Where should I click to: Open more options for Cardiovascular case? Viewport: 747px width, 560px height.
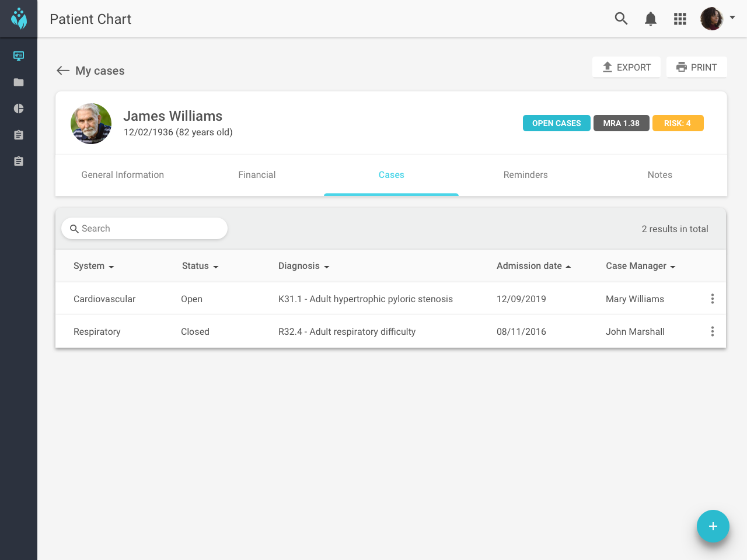[712, 299]
